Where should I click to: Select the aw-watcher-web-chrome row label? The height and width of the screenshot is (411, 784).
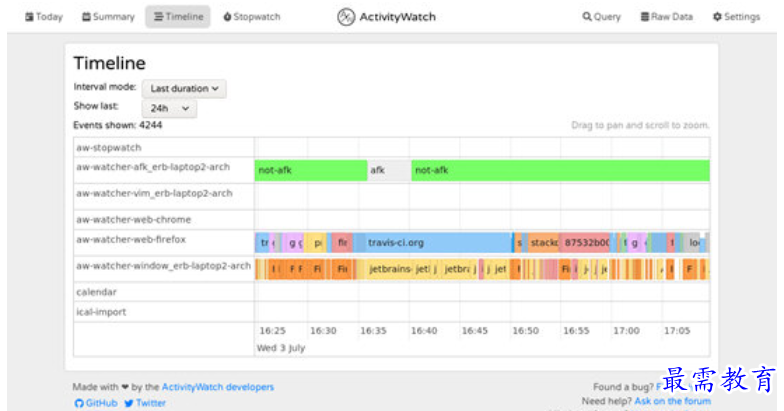pos(134,220)
